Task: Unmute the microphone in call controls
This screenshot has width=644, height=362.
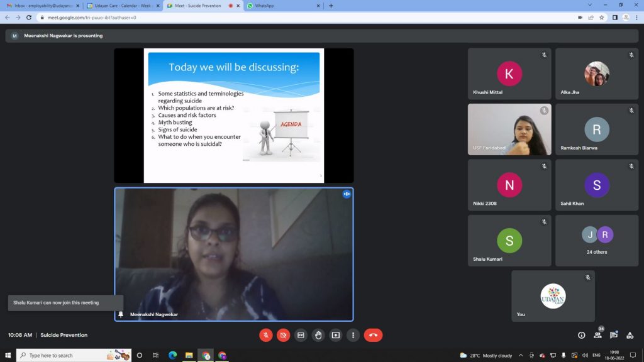Action: tap(266, 335)
